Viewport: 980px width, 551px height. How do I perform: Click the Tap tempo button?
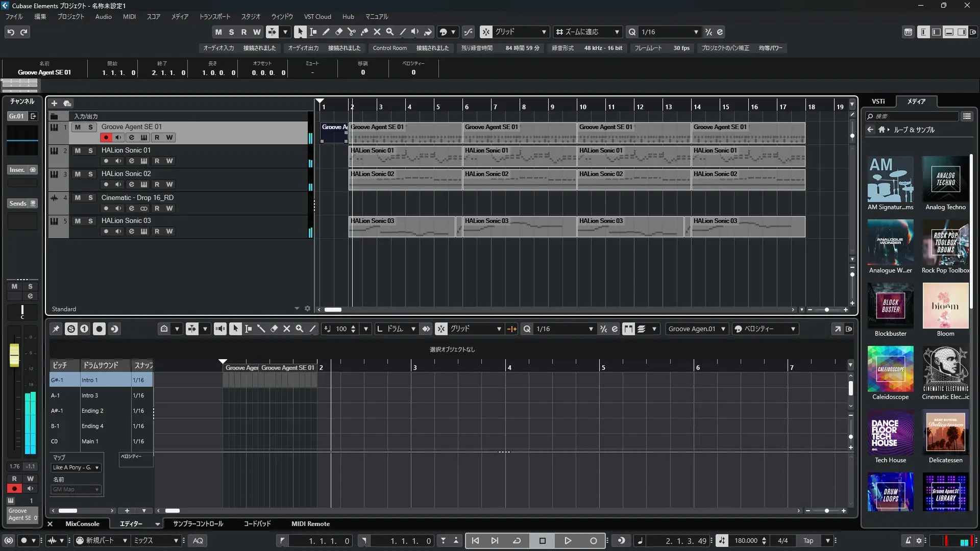(x=808, y=541)
